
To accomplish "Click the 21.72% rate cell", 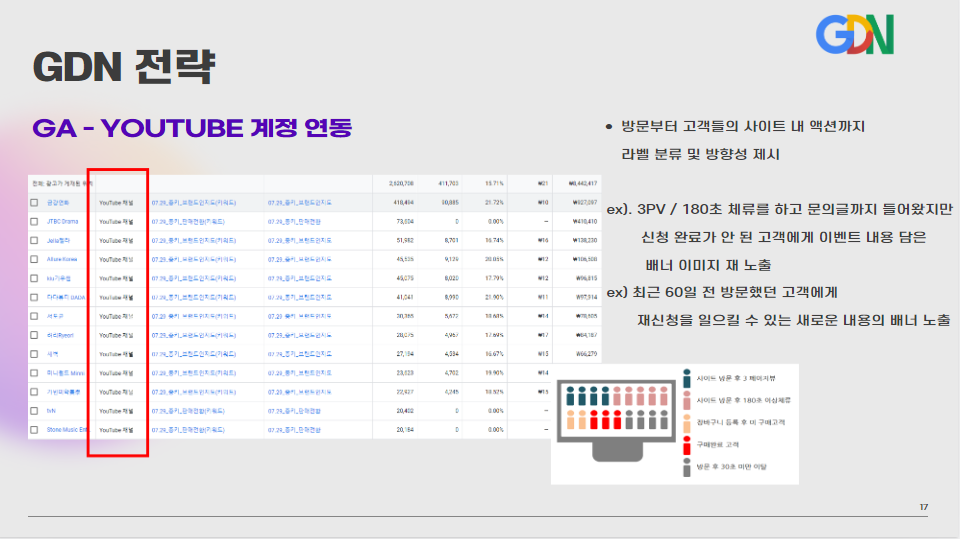I will (x=494, y=203).
